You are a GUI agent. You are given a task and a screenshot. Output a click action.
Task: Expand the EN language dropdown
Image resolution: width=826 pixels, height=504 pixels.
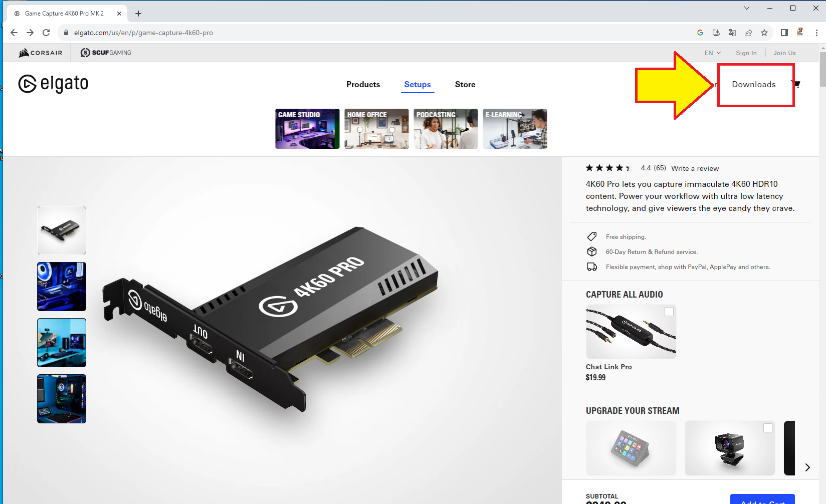(x=712, y=53)
